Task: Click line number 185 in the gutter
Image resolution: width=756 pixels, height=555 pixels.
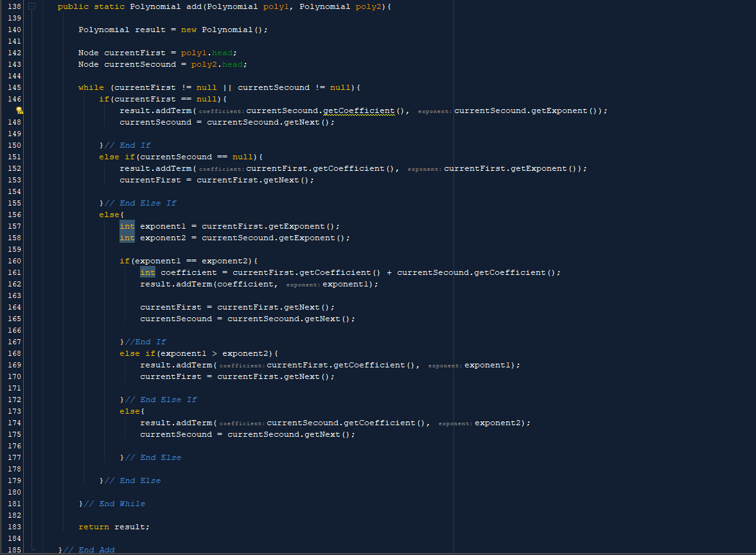Action: click(x=15, y=550)
